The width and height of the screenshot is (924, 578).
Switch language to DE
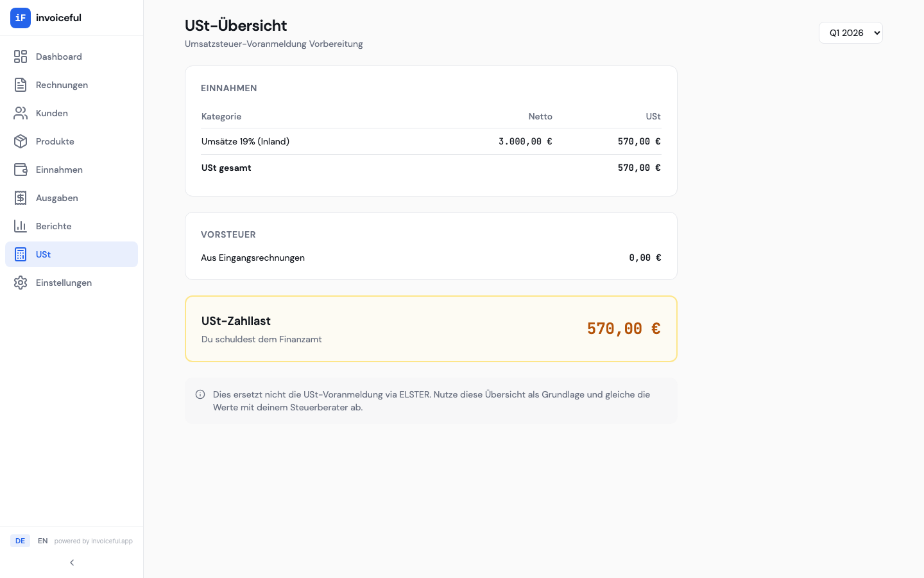coord(20,541)
